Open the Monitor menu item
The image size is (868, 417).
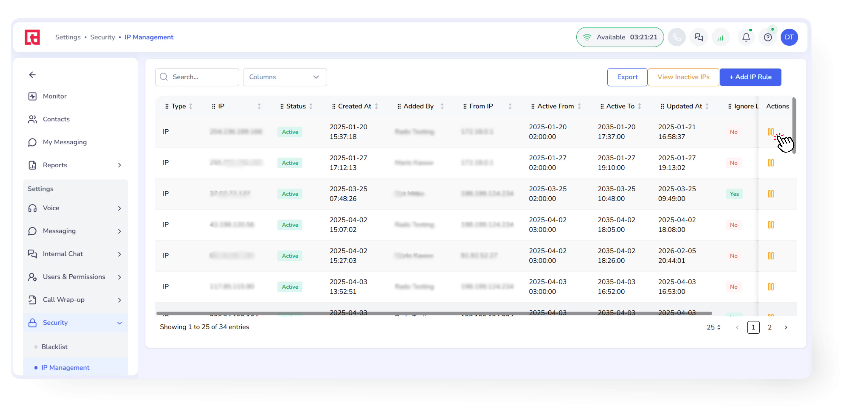pos(55,96)
